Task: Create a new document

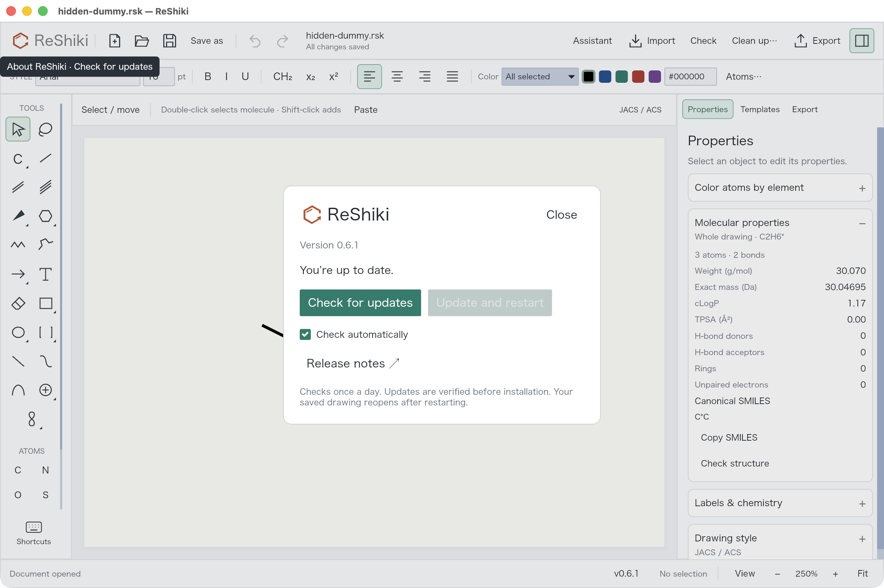Action: point(114,40)
